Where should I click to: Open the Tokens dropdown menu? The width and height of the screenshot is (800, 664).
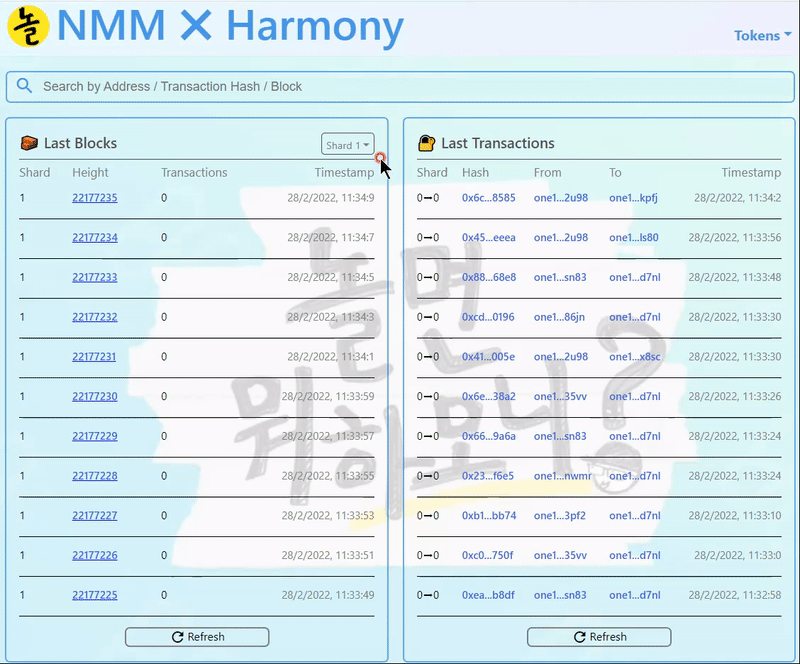(x=762, y=35)
